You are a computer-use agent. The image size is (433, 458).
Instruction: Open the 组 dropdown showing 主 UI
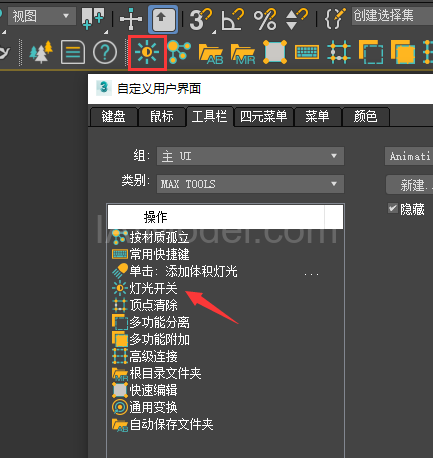(250, 156)
